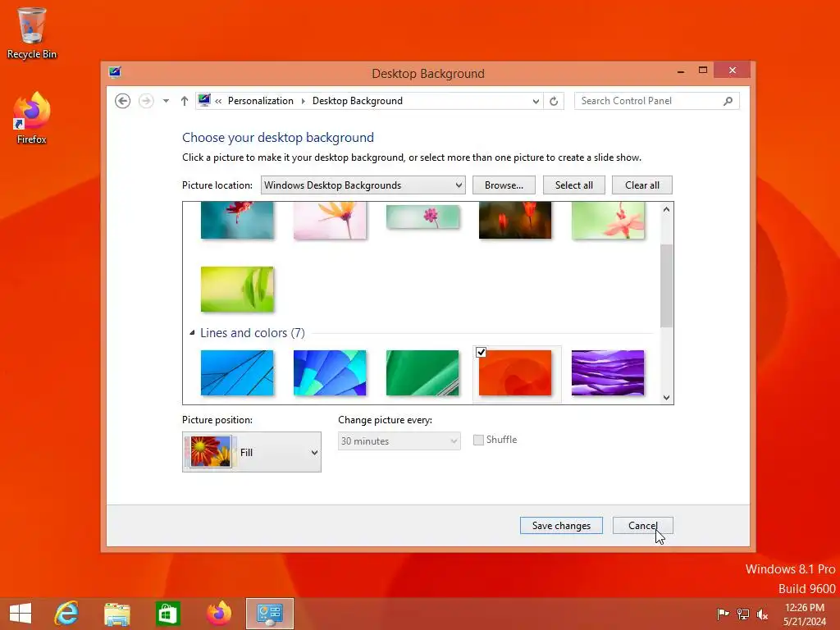Click the Control Panel taskbar button

[x=269, y=614]
